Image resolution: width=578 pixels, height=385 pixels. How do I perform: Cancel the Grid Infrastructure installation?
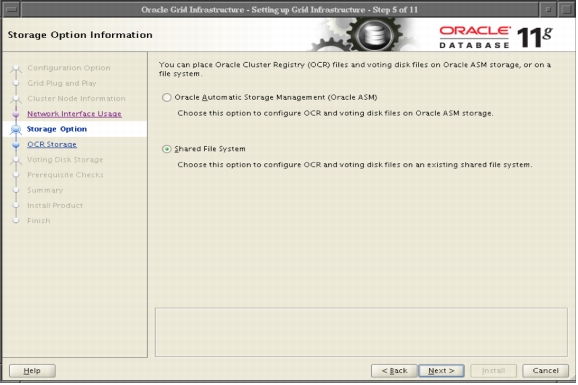tap(545, 371)
